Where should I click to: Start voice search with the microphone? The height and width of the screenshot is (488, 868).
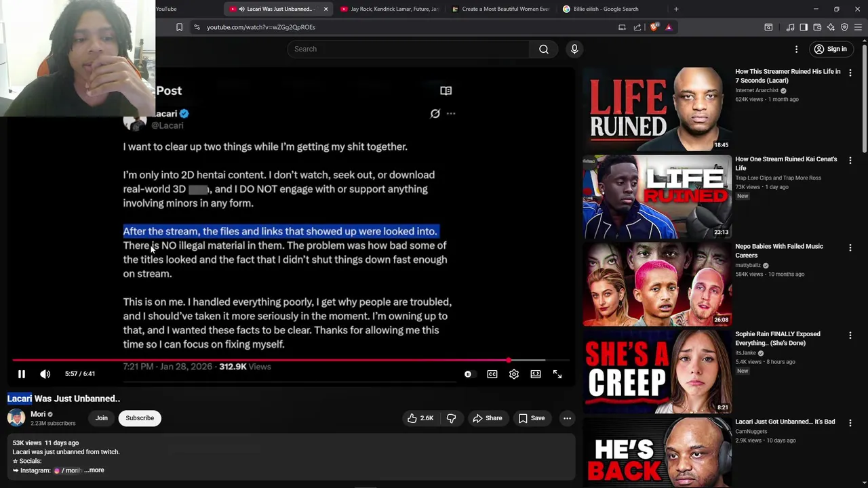[x=574, y=49]
